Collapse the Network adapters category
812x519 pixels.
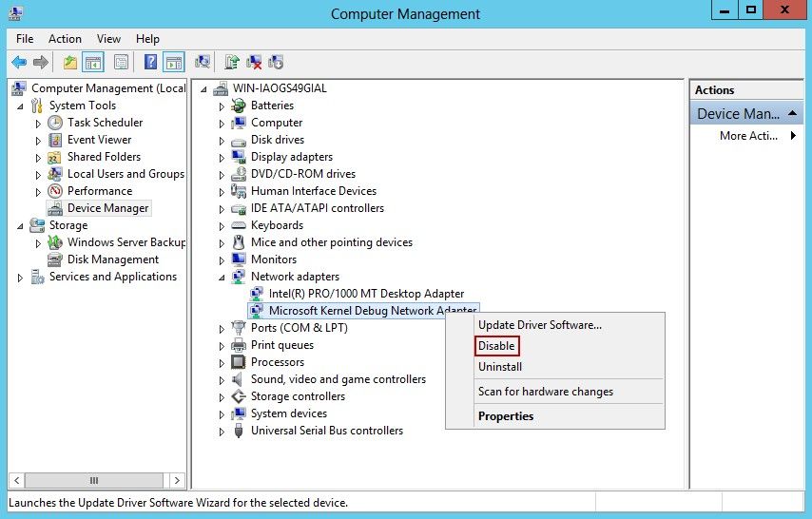click(x=222, y=277)
